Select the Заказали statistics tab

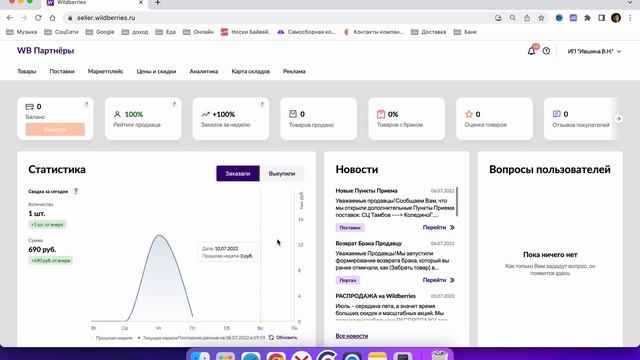tap(238, 173)
